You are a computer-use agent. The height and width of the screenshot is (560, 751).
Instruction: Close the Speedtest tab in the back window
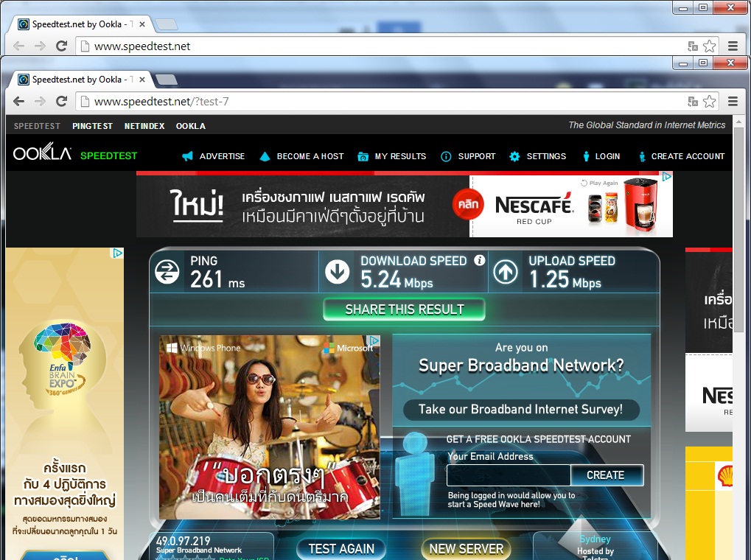pyautogui.click(x=142, y=24)
